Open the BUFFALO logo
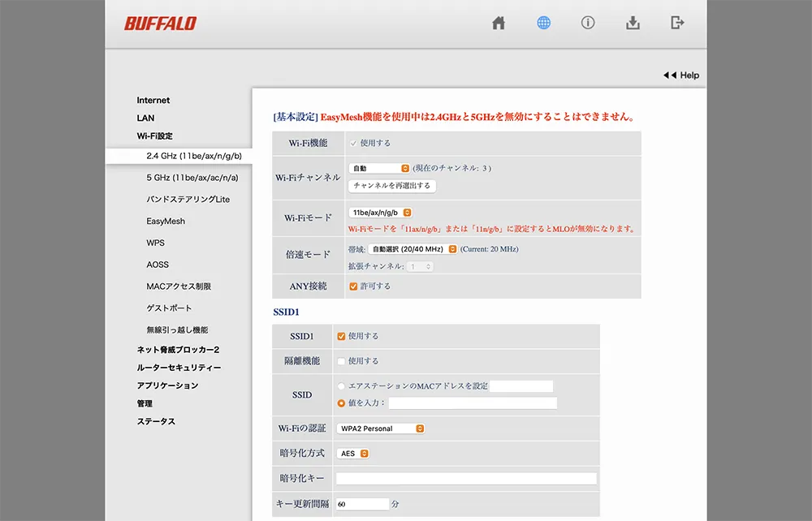This screenshot has width=812, height=521. pyautogui.click(x=160, y=24)
